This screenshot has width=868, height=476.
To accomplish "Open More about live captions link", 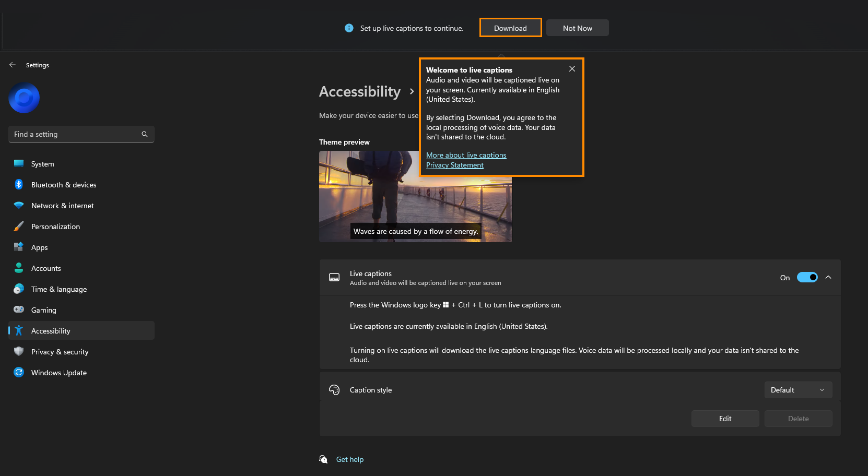I will pyautogui.click(x=466, y=155).
